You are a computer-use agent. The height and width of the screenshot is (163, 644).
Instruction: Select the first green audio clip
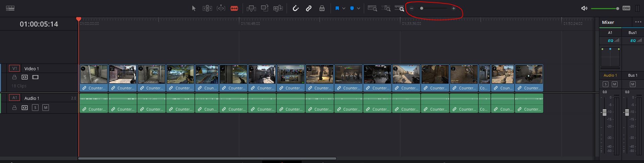tap(94, 103)
